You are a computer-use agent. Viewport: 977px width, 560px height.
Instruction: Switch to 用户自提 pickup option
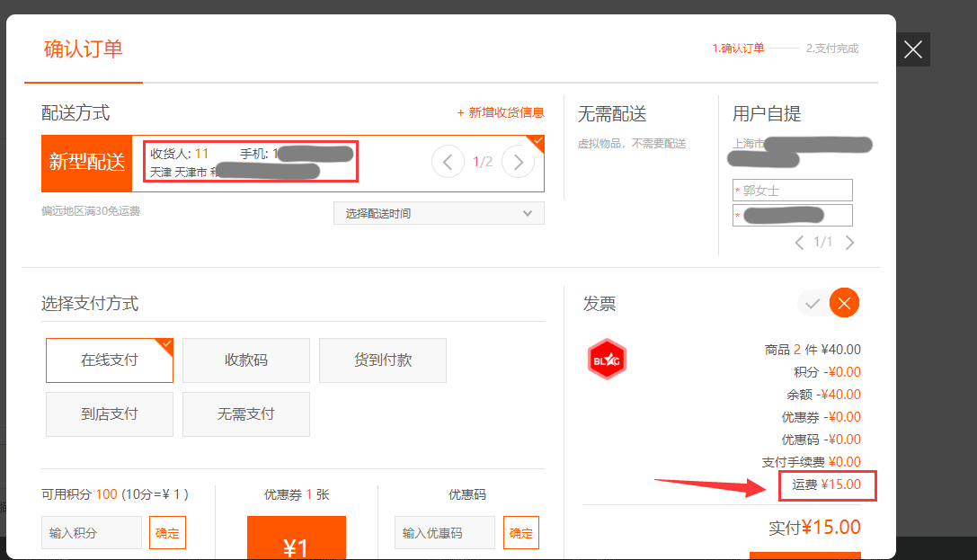tap(767, 114)
